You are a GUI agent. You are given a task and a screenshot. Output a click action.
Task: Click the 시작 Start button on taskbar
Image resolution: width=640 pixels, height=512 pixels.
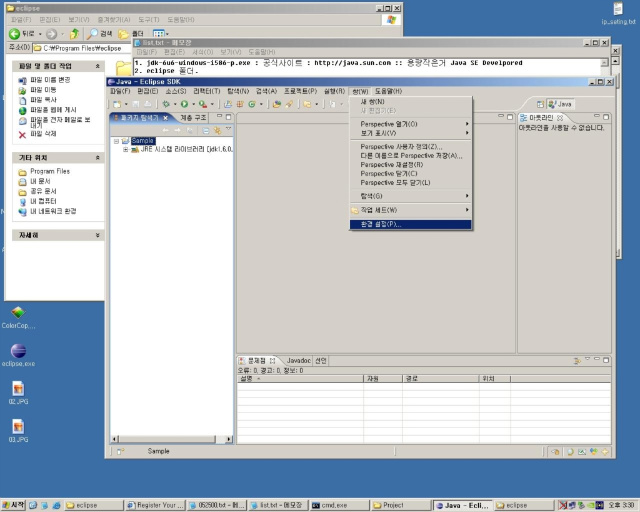coord(13,505)
